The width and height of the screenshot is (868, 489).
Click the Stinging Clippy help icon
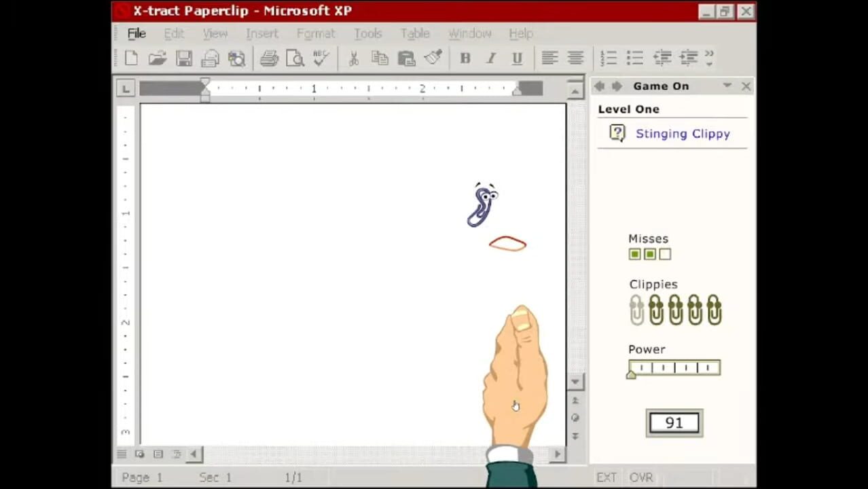(617, 133)
